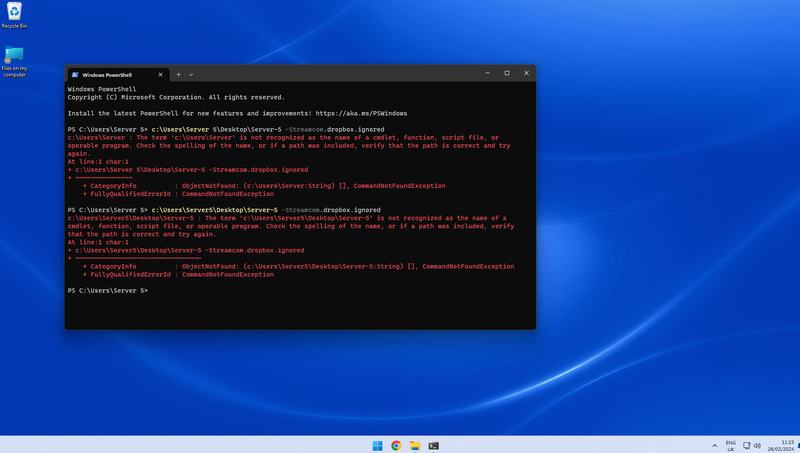800x453 pixels.
Task: Select the Files on my computer desktop icon
Action: pyautogui.click(x=14, y=61)
